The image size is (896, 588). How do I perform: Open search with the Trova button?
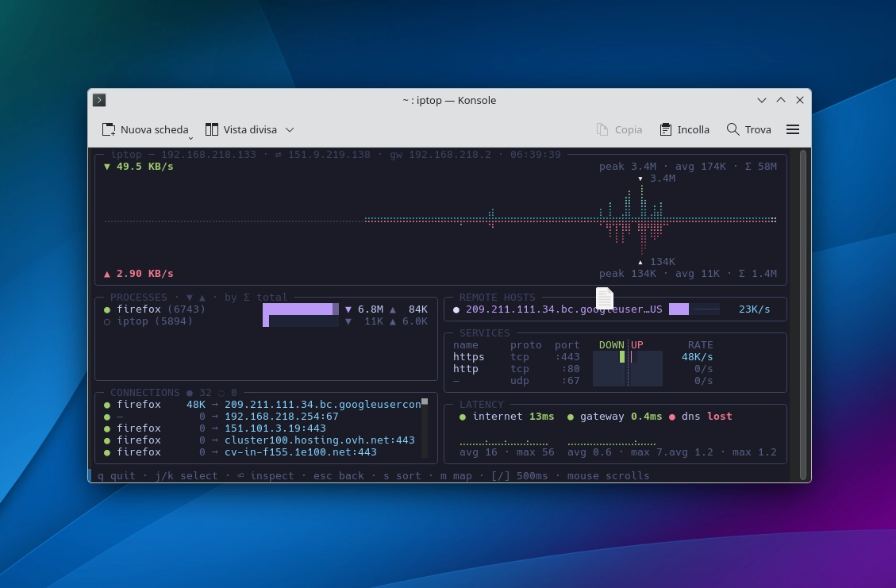(x=748, y=129)
